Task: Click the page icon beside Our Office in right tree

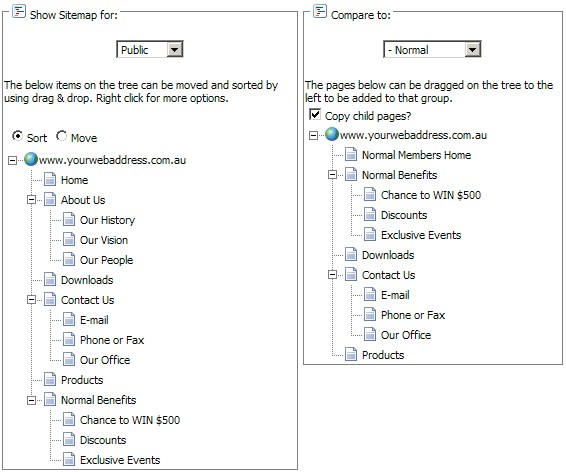Action: [370, 334]
